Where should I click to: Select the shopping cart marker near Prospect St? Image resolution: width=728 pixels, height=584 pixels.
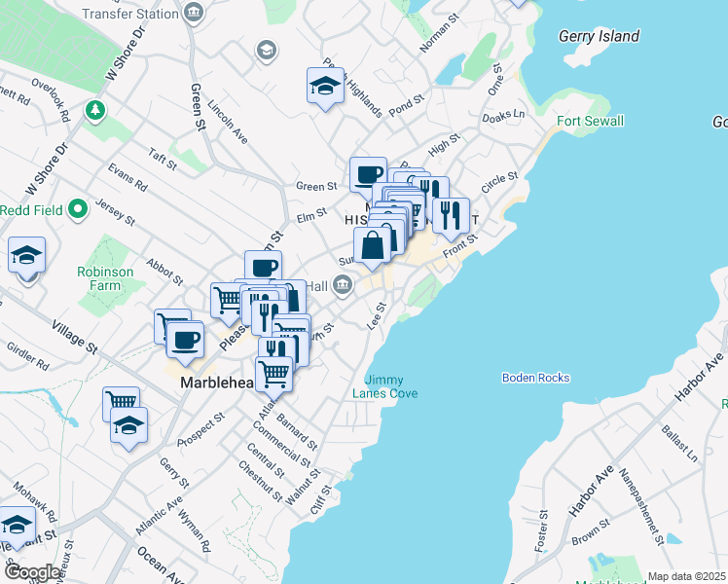point(121,403)
